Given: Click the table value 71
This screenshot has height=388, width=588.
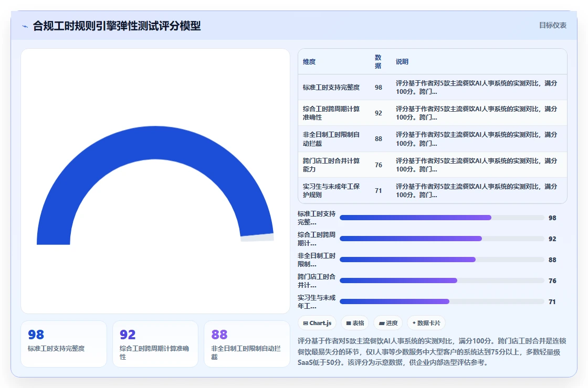Looking at the screenshot, I should (379, 191).
